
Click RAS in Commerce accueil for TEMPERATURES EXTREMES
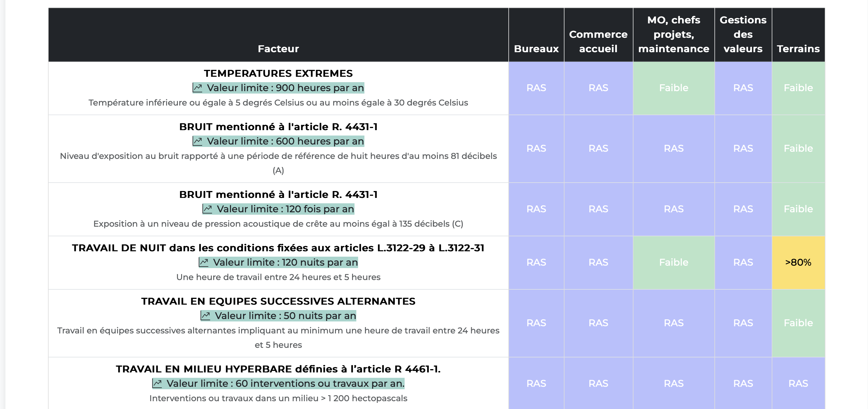[x=598, y=88]
